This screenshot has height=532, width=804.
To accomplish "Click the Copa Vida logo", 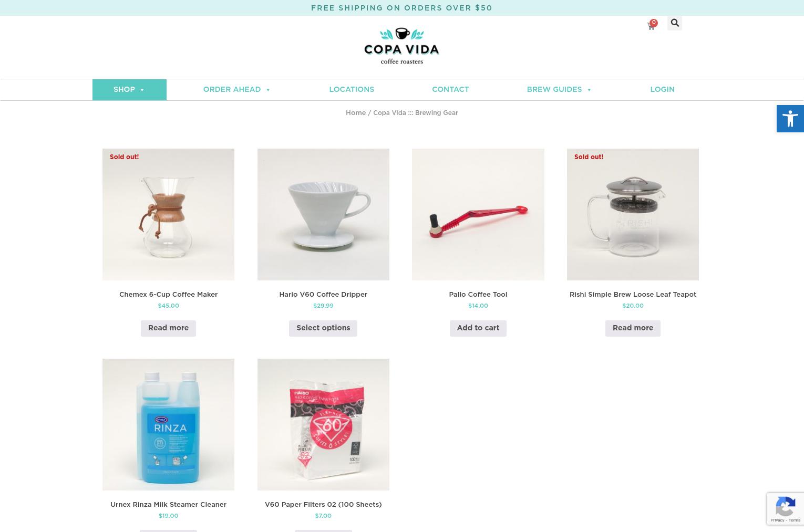I will pos(401,46).
